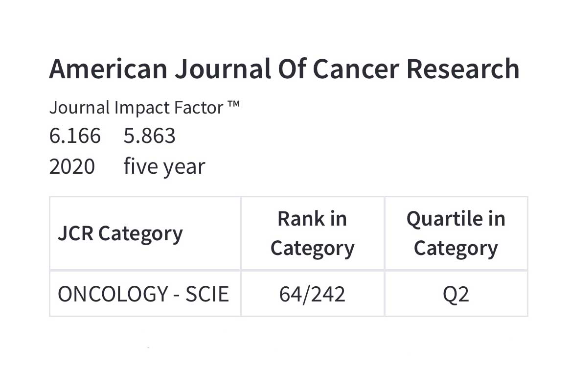Open the ONCOLOGY - SCIE category cell
571x392 pixels.
click(143, 295)
